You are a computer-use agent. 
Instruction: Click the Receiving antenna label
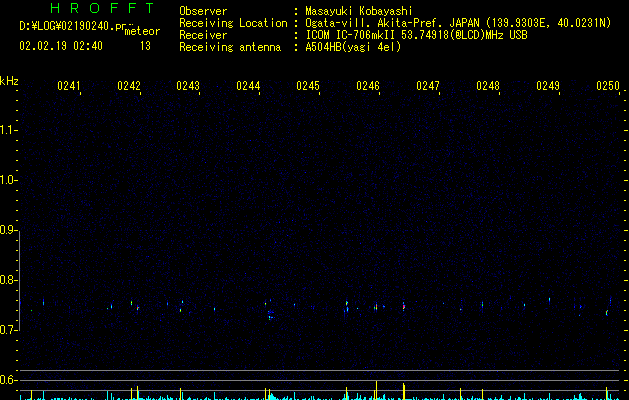(230, 47)
